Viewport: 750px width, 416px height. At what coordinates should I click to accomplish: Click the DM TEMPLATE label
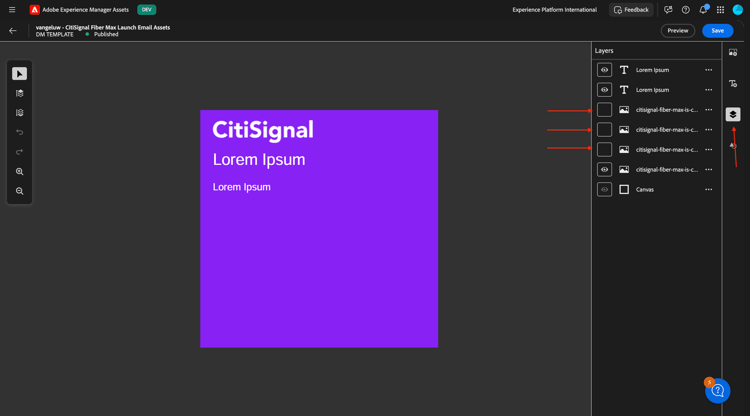click(x=55, y=34)
